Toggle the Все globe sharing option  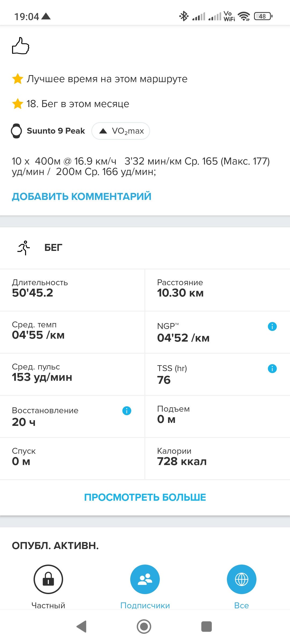pos(242,579)
